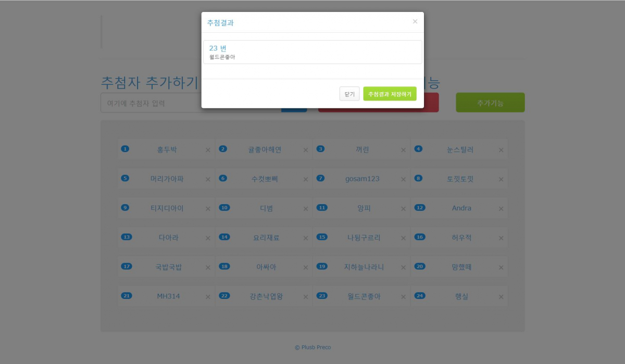This screenshot has width=625, height=364.
Task: Click the 추첨결과 dialog title
Action: pos(220,23)
